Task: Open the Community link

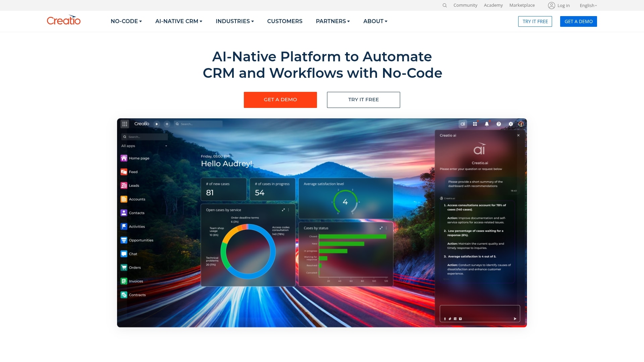Action: click(x=465, y=5)
